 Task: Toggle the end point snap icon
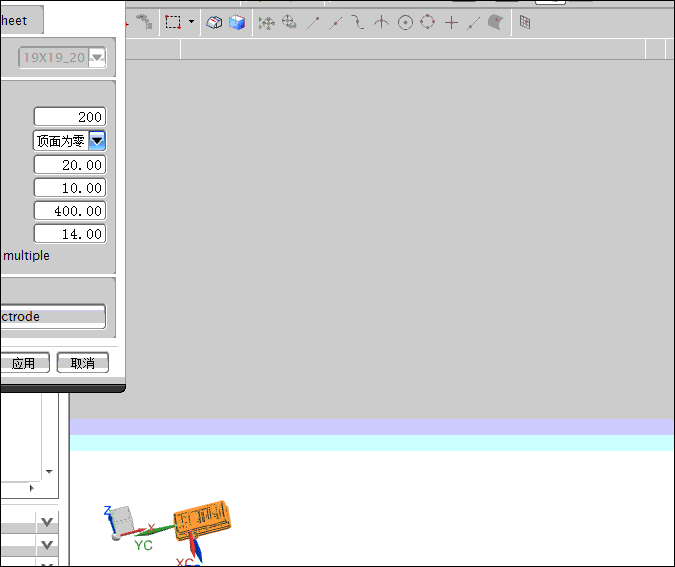(x=313, y=22)
